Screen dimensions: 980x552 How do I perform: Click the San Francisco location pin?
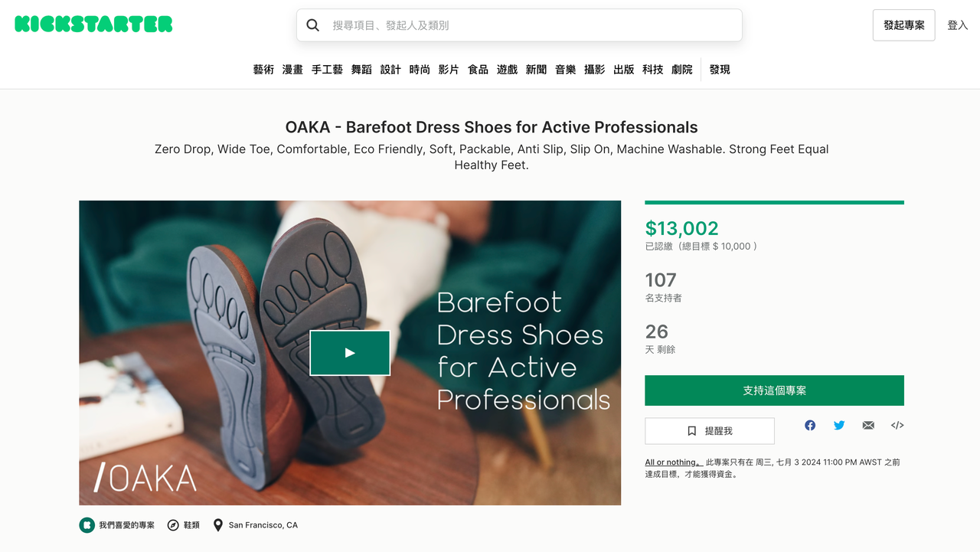tap(218, 525)
